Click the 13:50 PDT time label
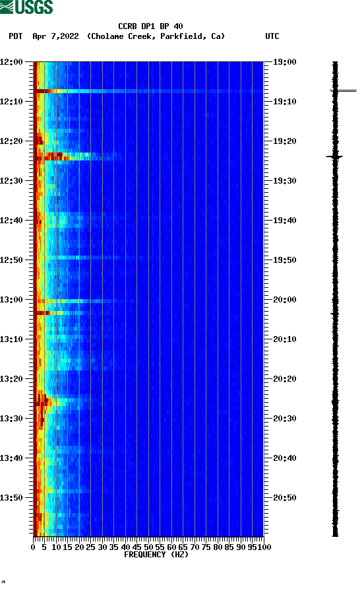The image size is (364, 589). coord(12,498)
